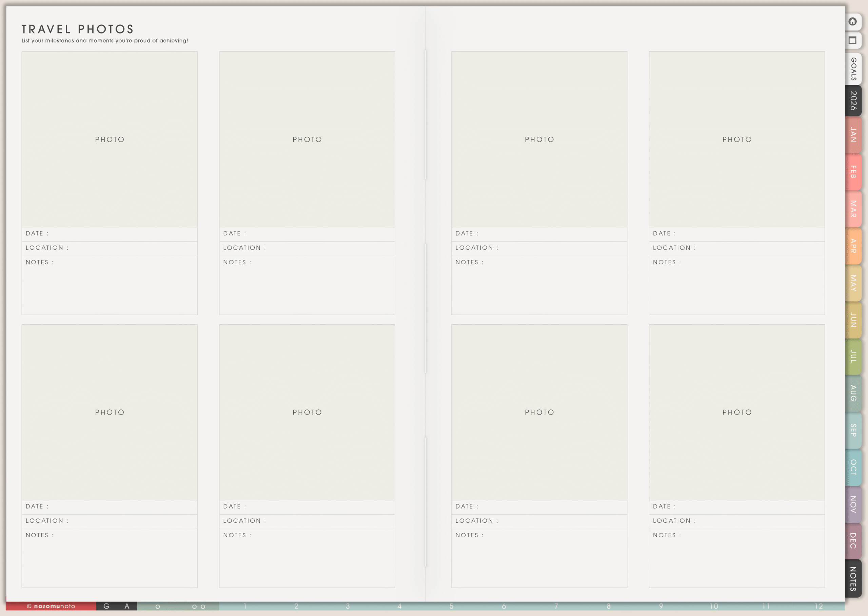Open the NOTES side tab
The image size is (868, 616).
click(x=853, y=578)
